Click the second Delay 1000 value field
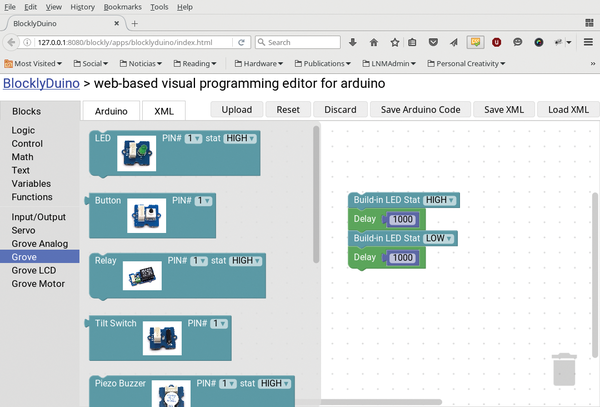 [x=403, y=257]
